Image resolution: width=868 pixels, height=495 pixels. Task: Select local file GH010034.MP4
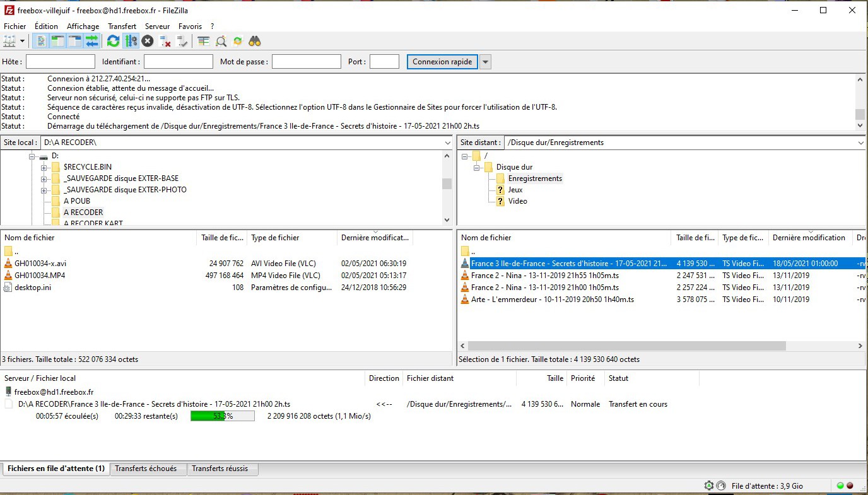pyautogui.click(x=40, y=276)
